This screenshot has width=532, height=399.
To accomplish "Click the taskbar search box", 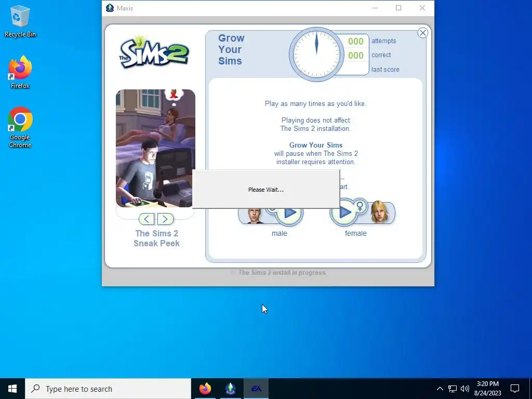I will point(108,389).
